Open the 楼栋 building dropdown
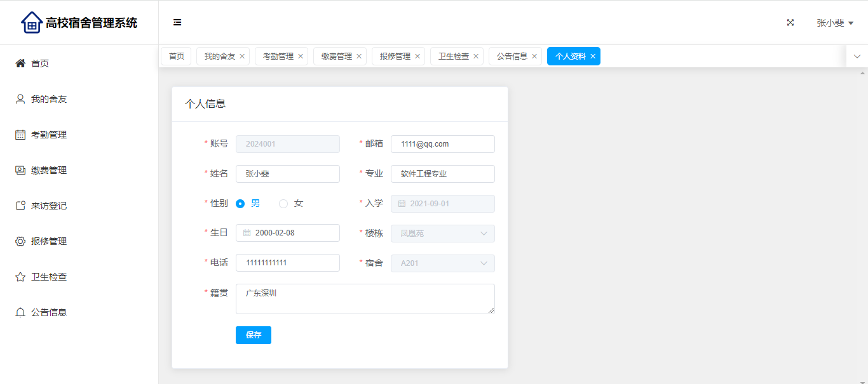The width and height of the screenshot is (868, 384). click(442, 234)
